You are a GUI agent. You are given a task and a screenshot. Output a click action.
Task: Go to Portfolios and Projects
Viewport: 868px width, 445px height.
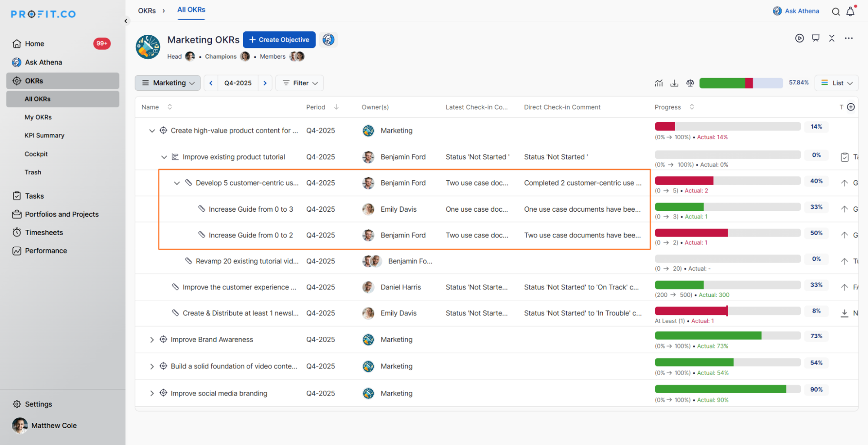coord(62,214)
